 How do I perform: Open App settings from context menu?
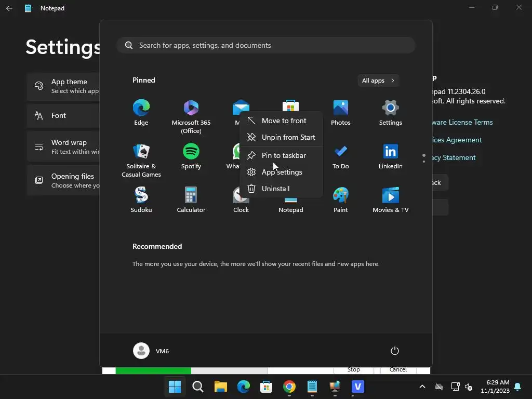pos(281,172)
